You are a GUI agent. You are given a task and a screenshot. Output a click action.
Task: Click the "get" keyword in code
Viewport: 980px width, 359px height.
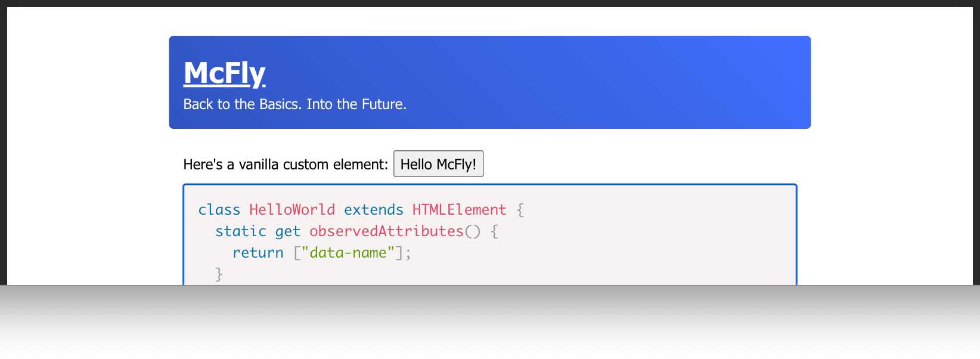coord(287,231)
